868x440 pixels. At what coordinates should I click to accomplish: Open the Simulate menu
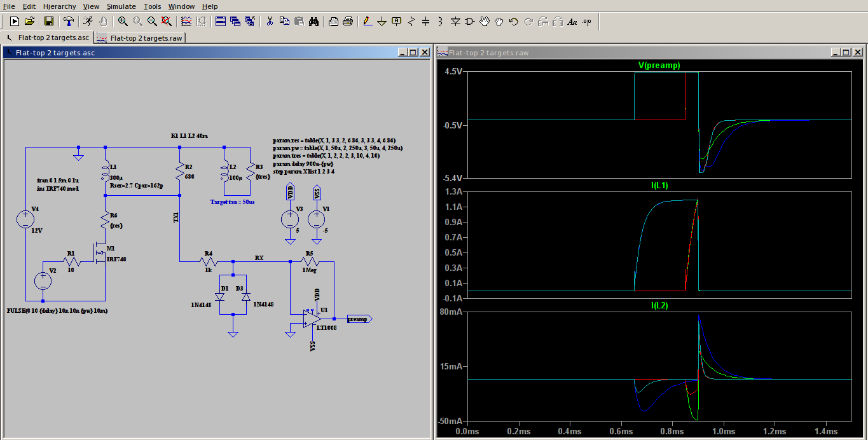point(121,6)
